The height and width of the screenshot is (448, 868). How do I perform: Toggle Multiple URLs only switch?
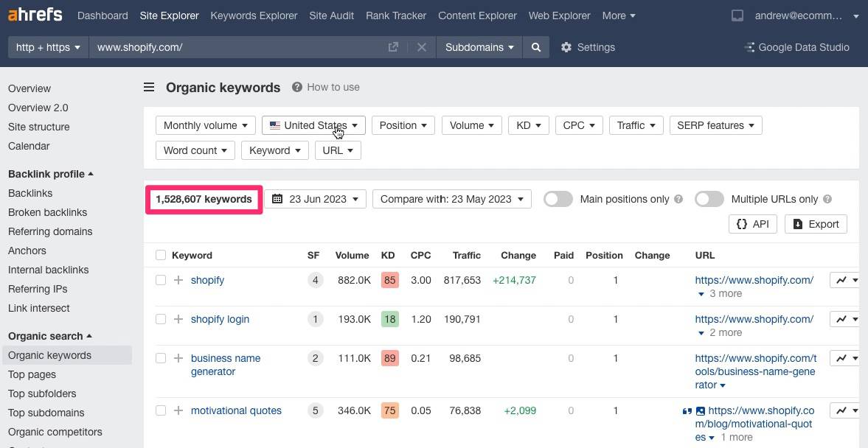pyautogui.click(x=709, y=199)
